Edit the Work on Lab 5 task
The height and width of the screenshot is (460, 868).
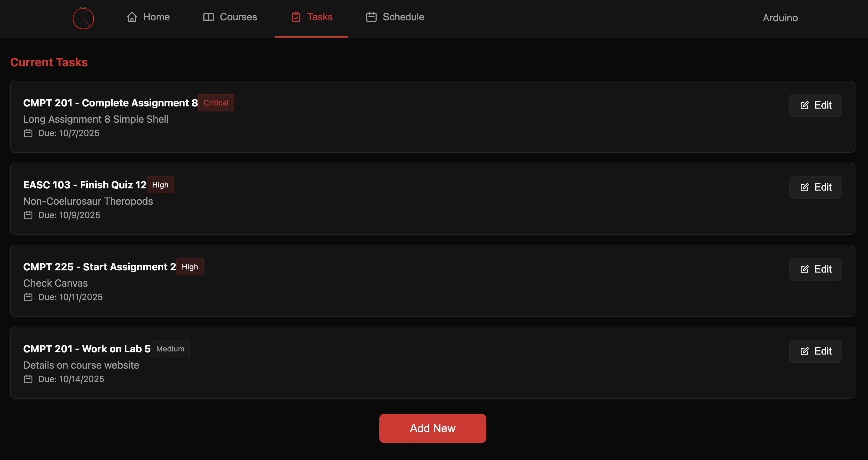[815, 351]
